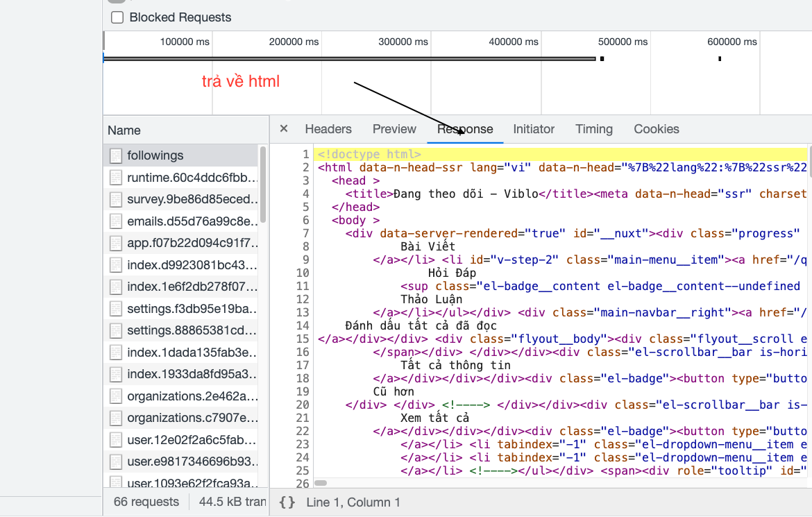The width and height of the screenshot is (812, 517).
Task: Click 66 requests status entry
Action: click(146, 502)
